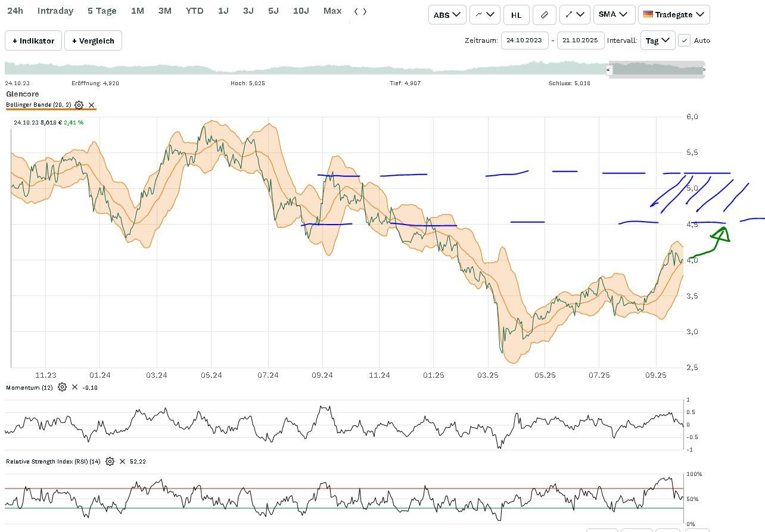Select the ruler measurement tool
765x532 pixels.
pos(544,15)
